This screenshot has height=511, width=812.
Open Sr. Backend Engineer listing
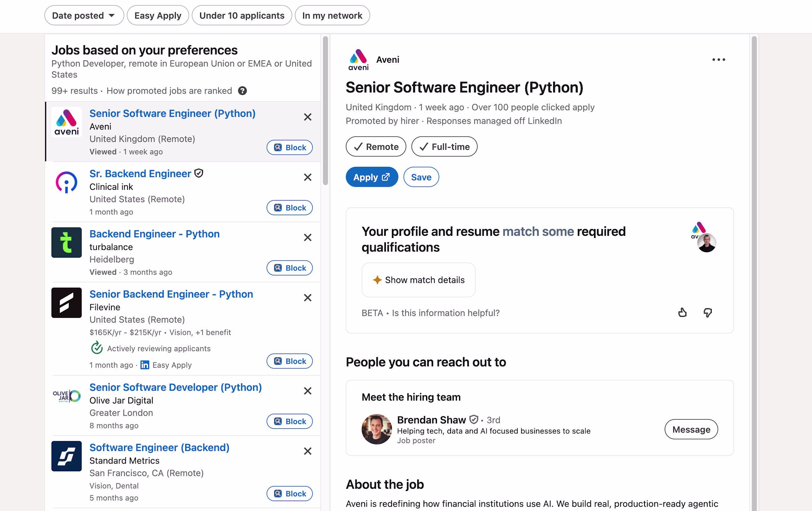[140, 173]
